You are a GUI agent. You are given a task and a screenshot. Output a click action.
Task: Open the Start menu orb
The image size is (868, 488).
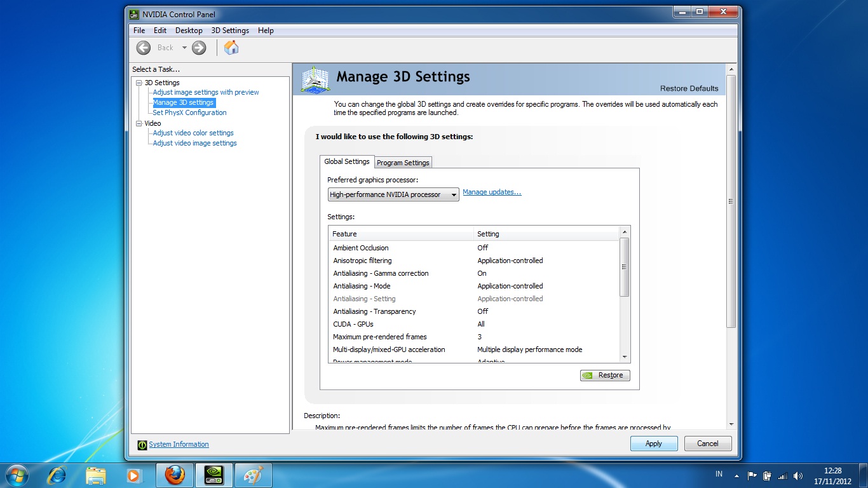coord(17,475)
